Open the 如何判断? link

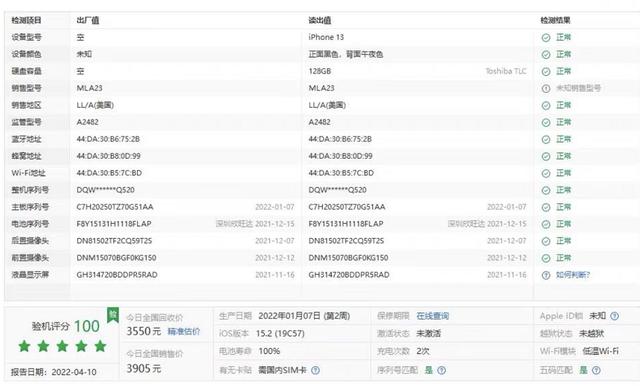pyautogui.click(x=573, y=275)
